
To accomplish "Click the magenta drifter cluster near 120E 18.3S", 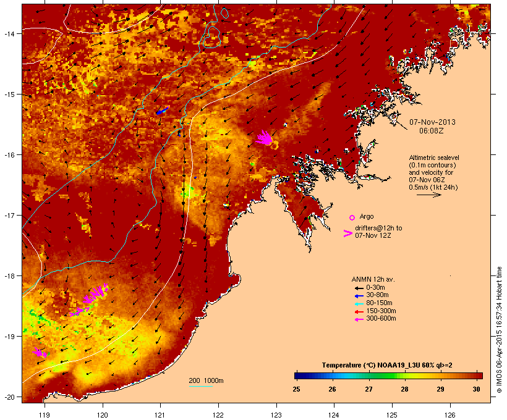I will 96,293.
